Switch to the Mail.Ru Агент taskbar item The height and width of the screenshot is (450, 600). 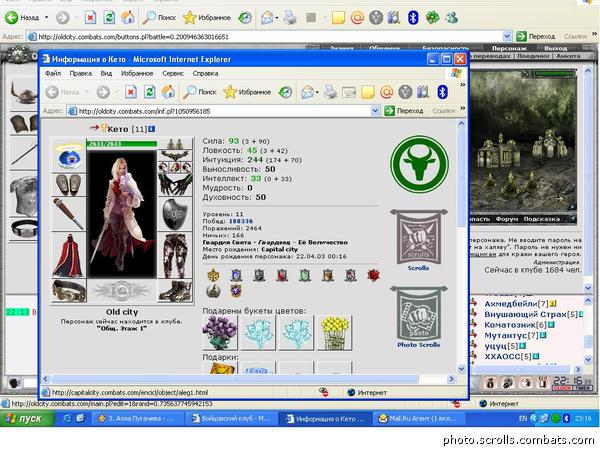click(419, 419)
